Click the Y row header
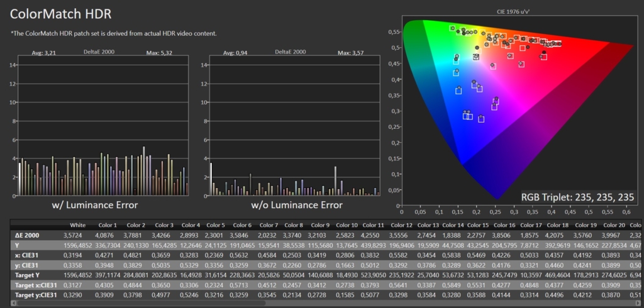The width and height of the screenshot is (644, 308). point(17,245)
